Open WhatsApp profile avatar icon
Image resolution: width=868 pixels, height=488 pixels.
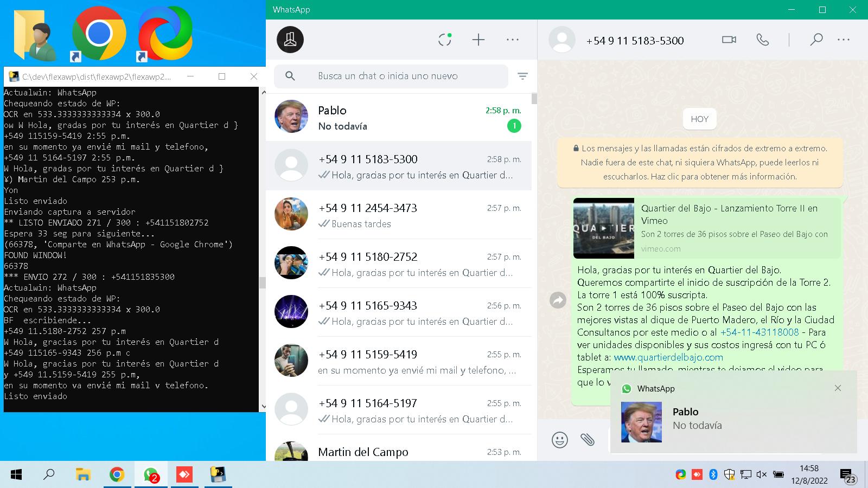pyautogui.click(x=290, y=40)
